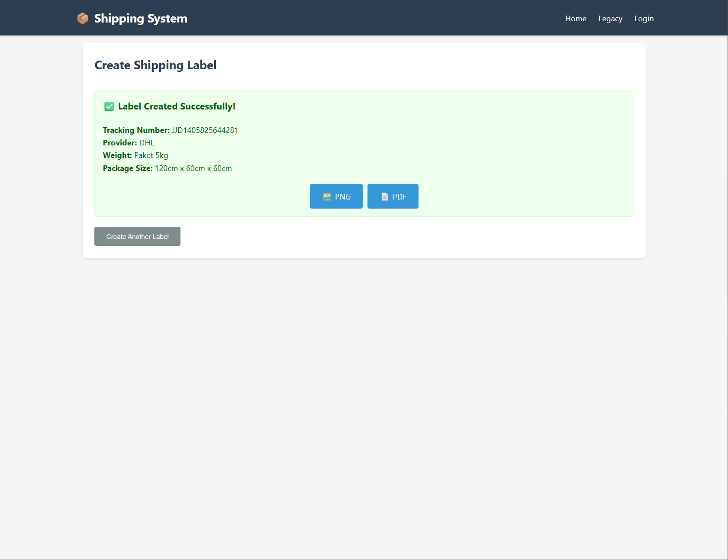Click the Package Size dimensions text
728x560 pixels.
[x=193, y=168]
